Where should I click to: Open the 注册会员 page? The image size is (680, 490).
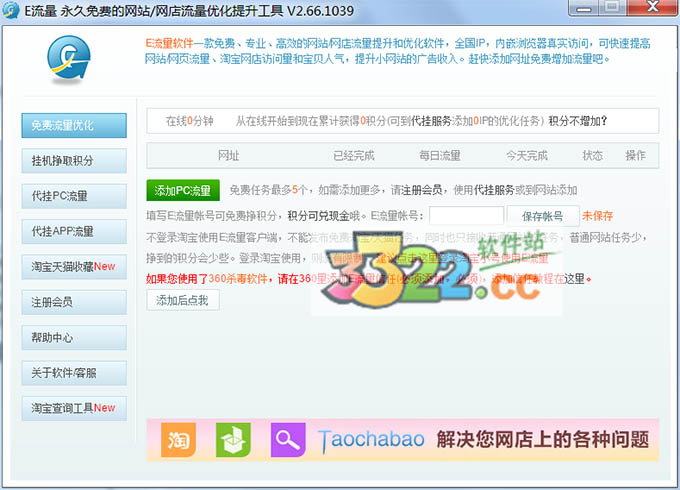click(74, 302)
